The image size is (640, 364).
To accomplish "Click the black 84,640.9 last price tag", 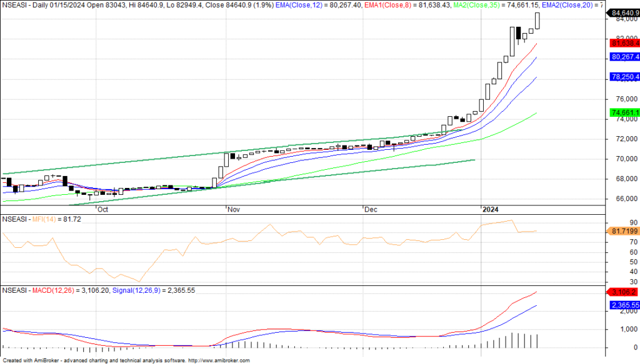I will (x=624, y=12).
